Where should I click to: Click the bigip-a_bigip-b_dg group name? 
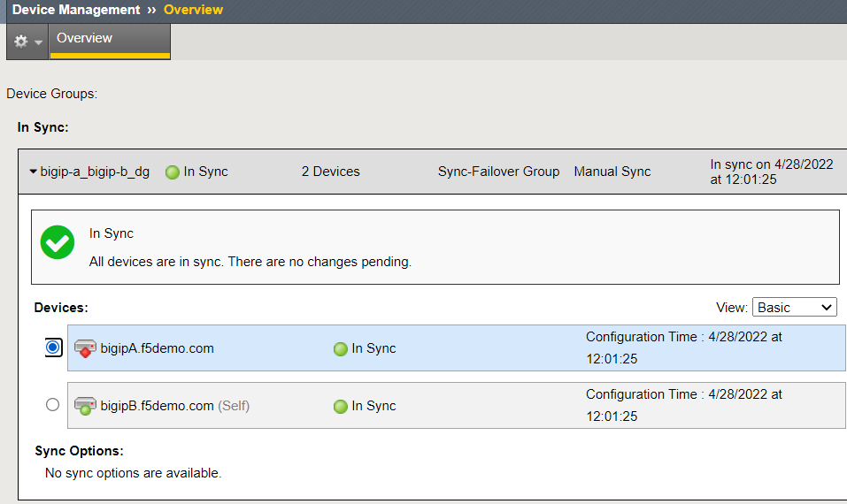(x=95, y=172)
